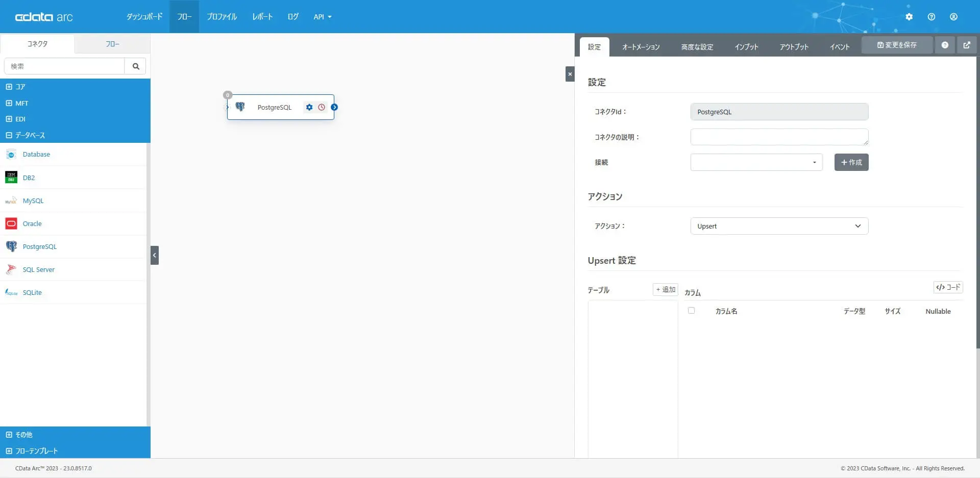Screen dimensions: 980x478
Task: Switch to the 高度な設定 tab
Action: coord(697,47)
